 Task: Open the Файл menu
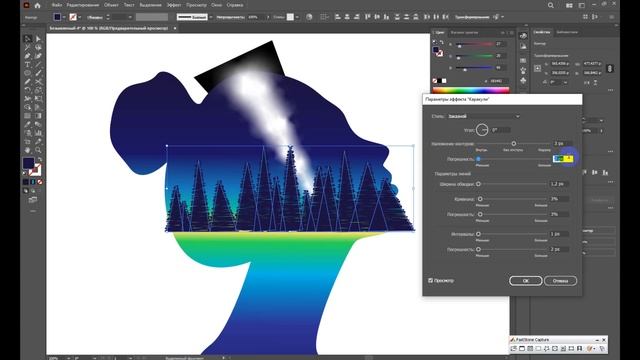point(57,5)
